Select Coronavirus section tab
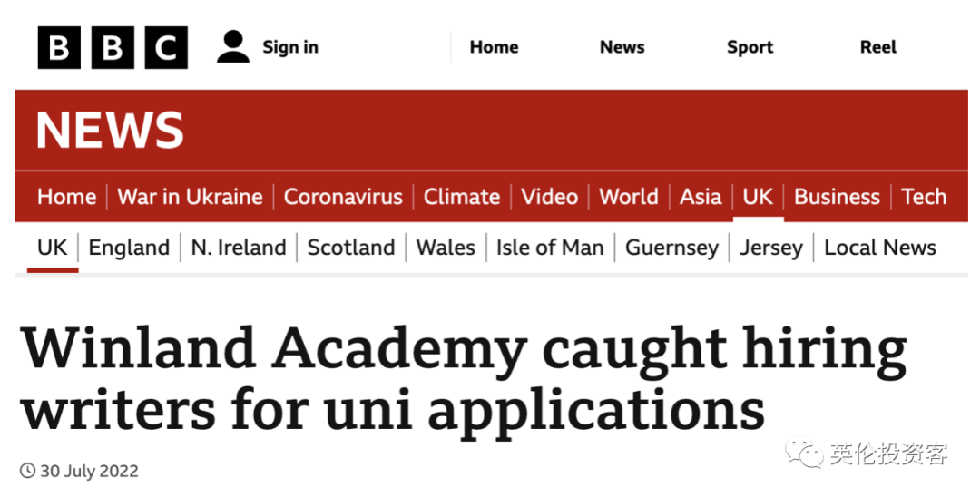The height and width of the screenshot is (497, 980). (343, 197)
